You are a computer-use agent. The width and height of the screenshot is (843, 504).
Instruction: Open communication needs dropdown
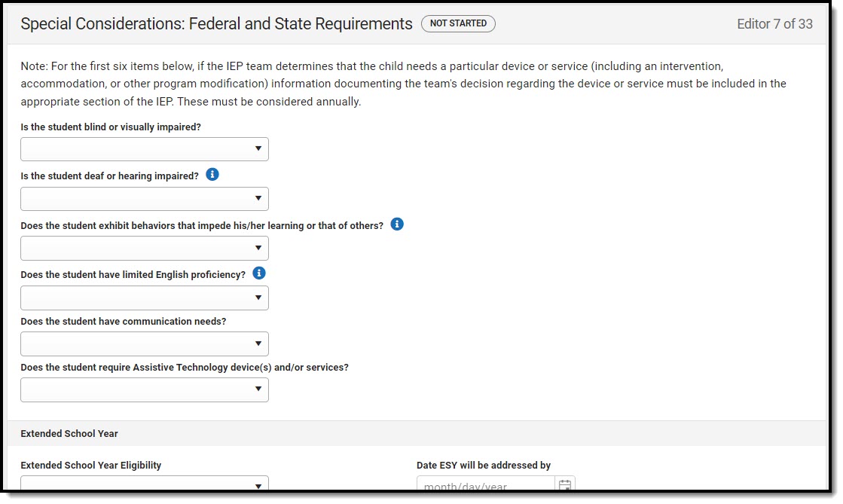click(x=145, y=344)
